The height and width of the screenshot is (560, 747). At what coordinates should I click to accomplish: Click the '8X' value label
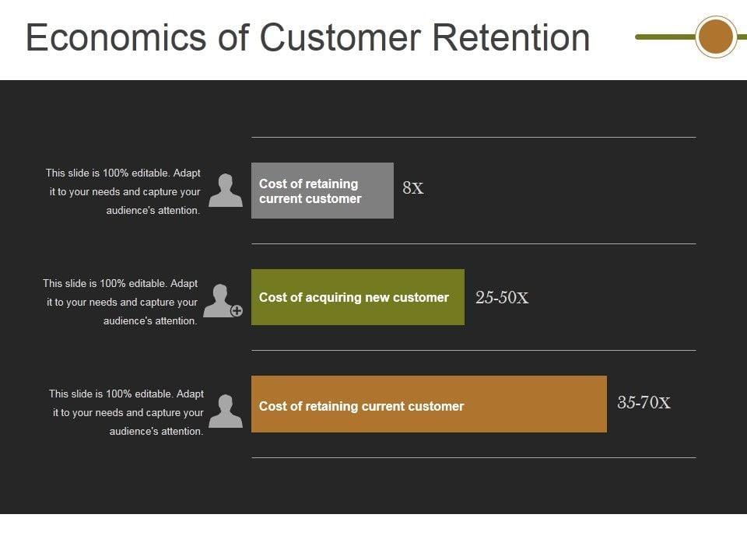click(413, 188)
